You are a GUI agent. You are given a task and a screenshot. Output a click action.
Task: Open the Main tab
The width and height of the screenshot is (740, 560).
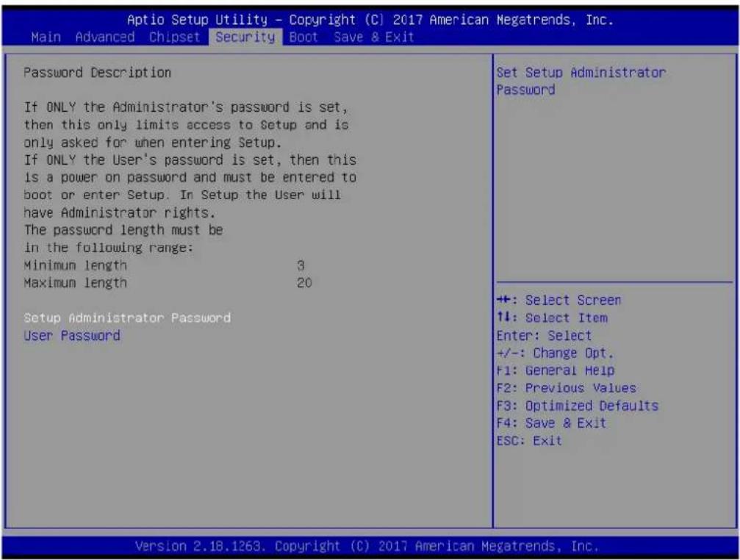[46, 37]
